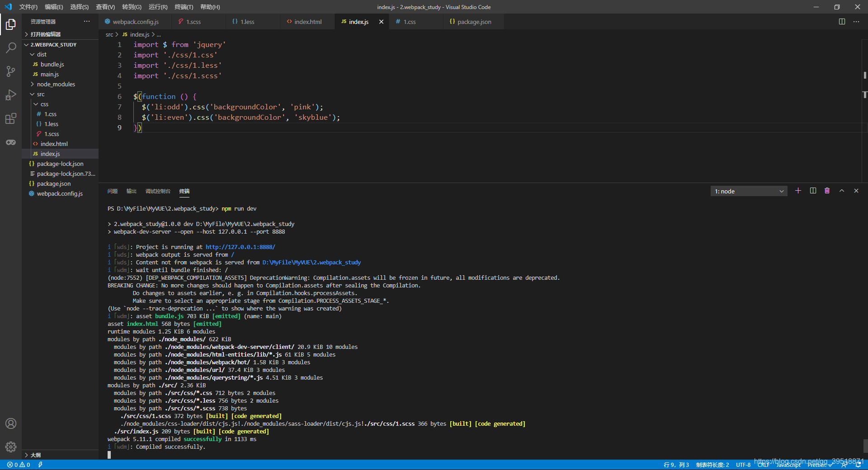Expand the node_modules folder
This screenshot has height=470, width=868.
point(56,84)
